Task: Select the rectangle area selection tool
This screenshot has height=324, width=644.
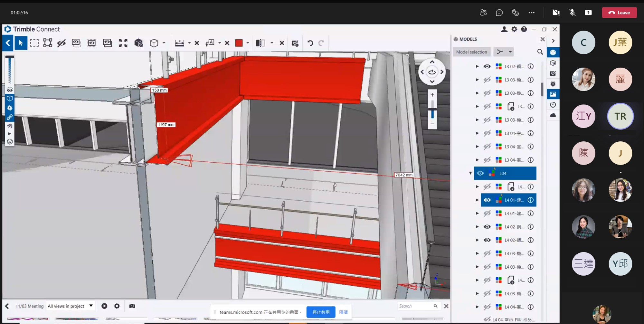Action: (x=34, y=43)
